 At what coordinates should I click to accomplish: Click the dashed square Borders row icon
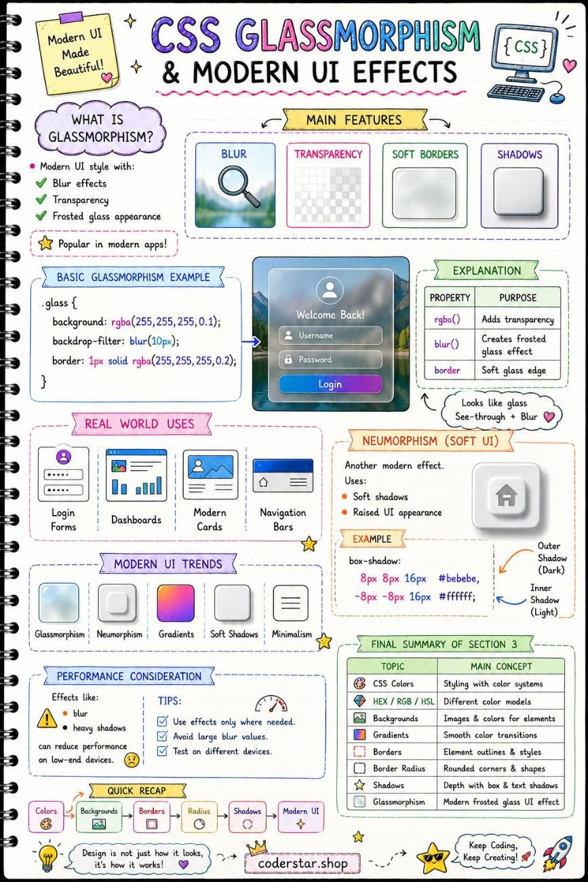click(x=360, y=752)
